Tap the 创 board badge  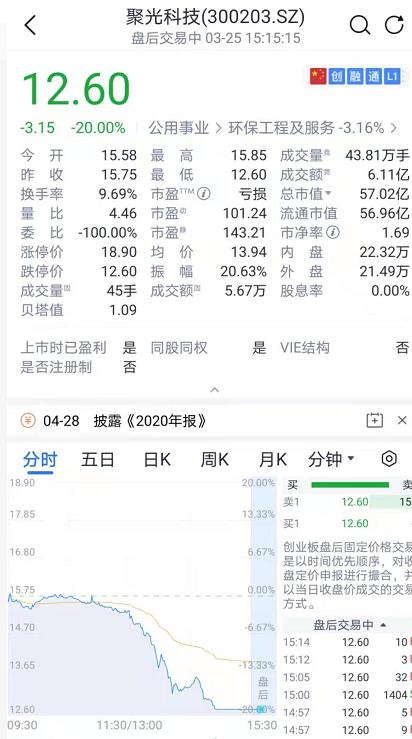(x=337, y=76)
